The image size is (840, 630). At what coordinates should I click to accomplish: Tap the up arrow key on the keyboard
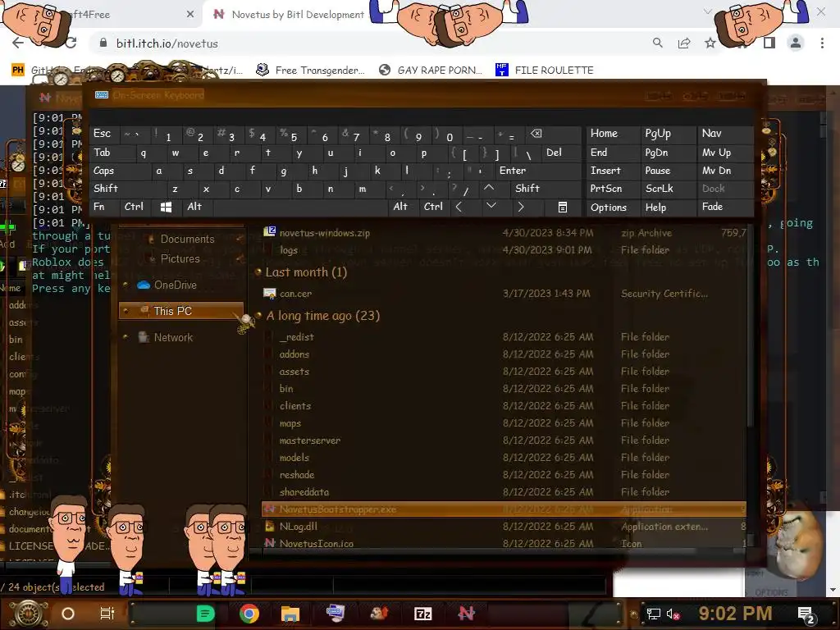(489, 188)
